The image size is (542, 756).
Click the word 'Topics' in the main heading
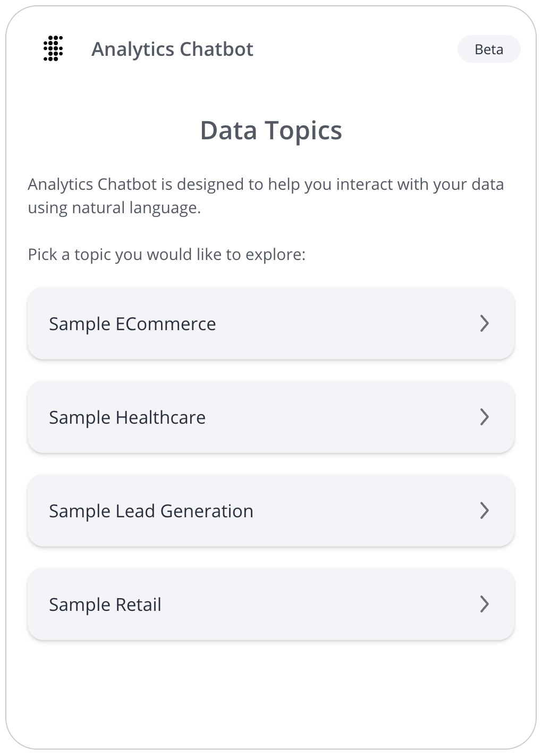pos(303,131)
